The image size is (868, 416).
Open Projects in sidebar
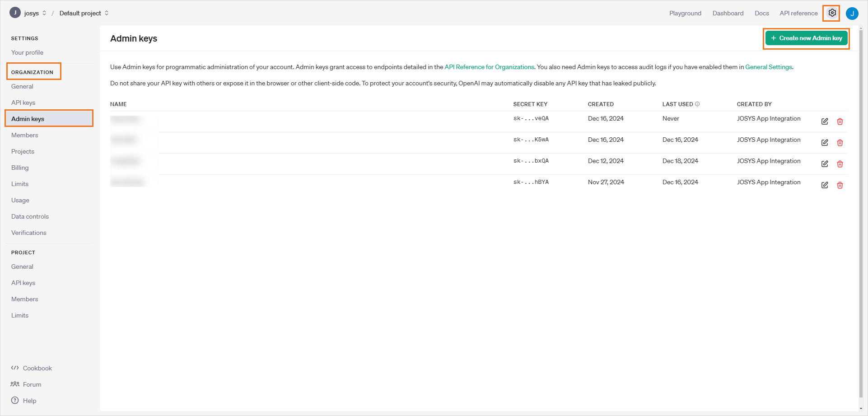click(23, 151)
